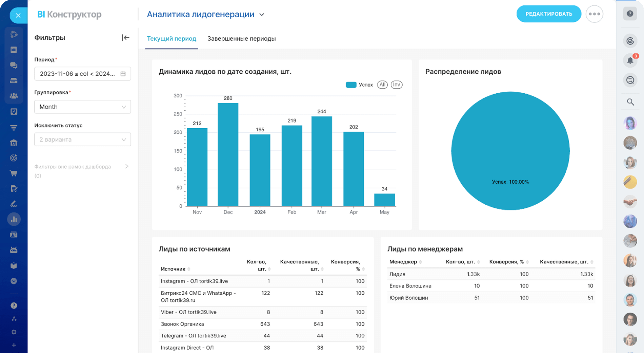644x353 pixels.
Task: Select the Текущий период tab
Action: tap(171, 39)
